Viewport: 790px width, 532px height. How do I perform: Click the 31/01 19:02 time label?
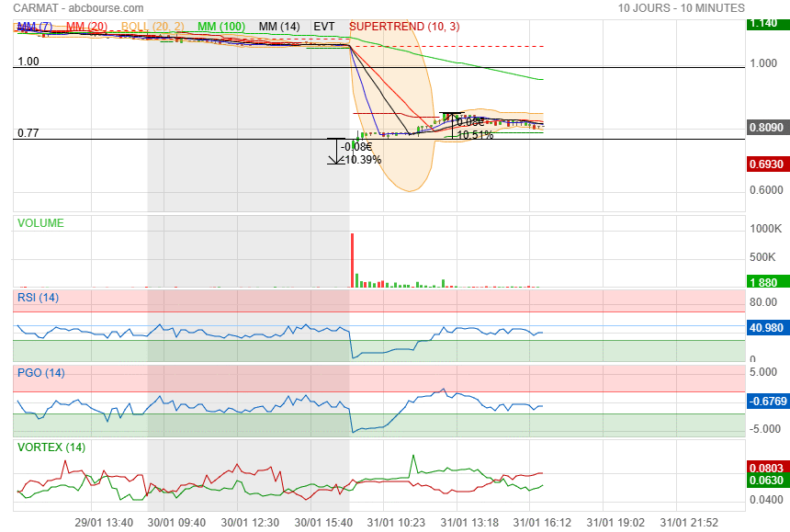point(615,523)
